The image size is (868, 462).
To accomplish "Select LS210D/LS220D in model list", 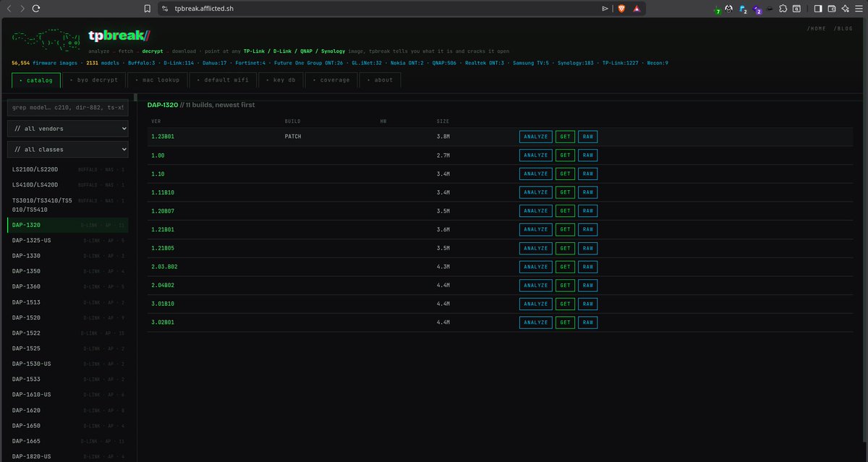I will coord(68,169).
